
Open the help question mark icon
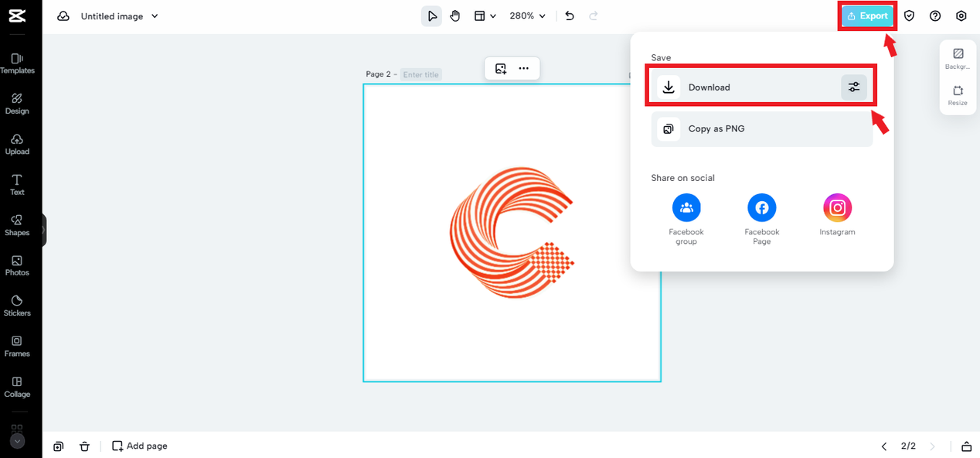[x=935, y=16]
